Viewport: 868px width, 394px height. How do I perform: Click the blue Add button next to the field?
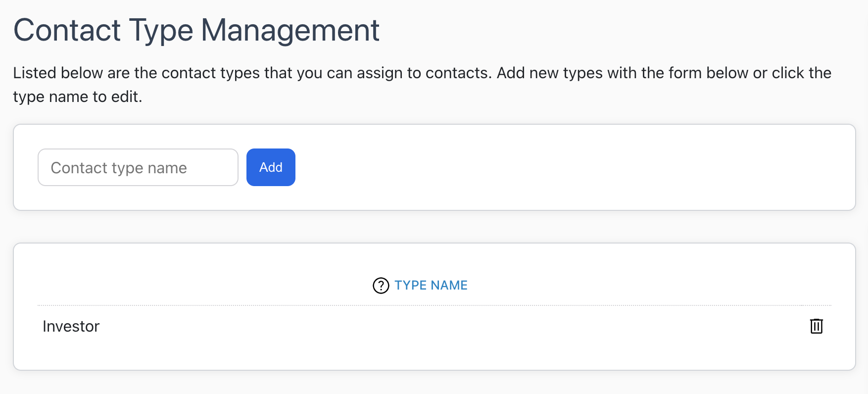[271, 167]
